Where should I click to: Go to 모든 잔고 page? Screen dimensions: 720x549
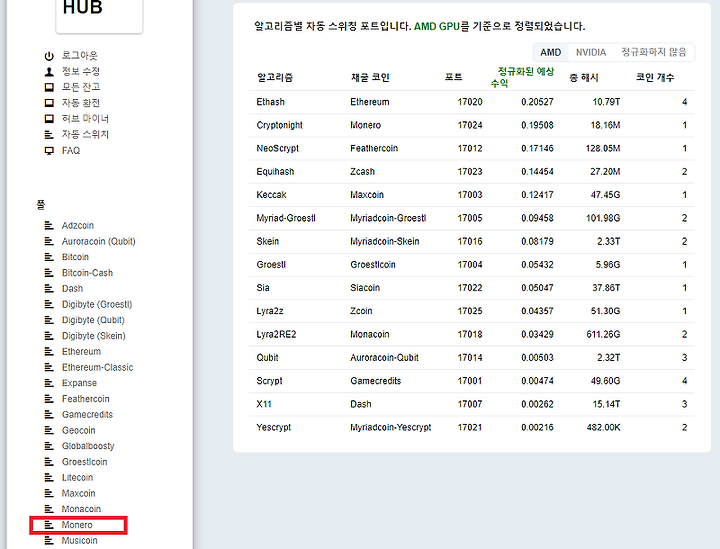tap(81, 87)
